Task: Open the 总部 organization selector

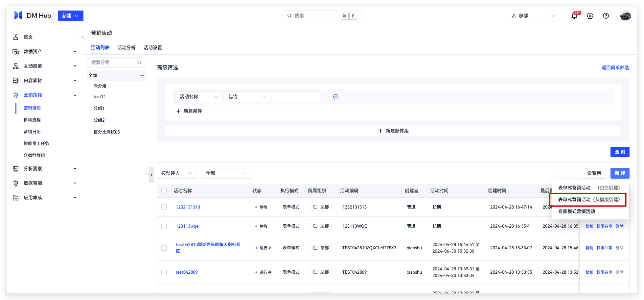Action: 533,16
